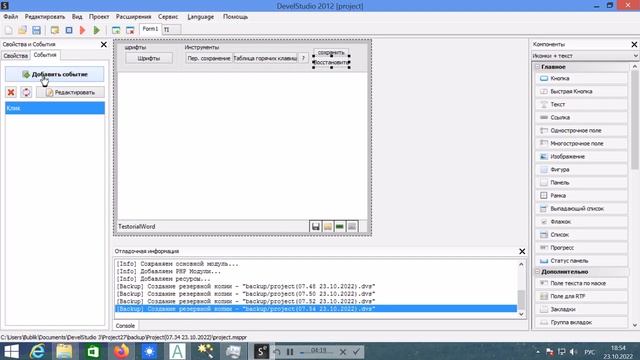Pick the Флажок component
640x360 pixels.
click(x=581, y=222)
